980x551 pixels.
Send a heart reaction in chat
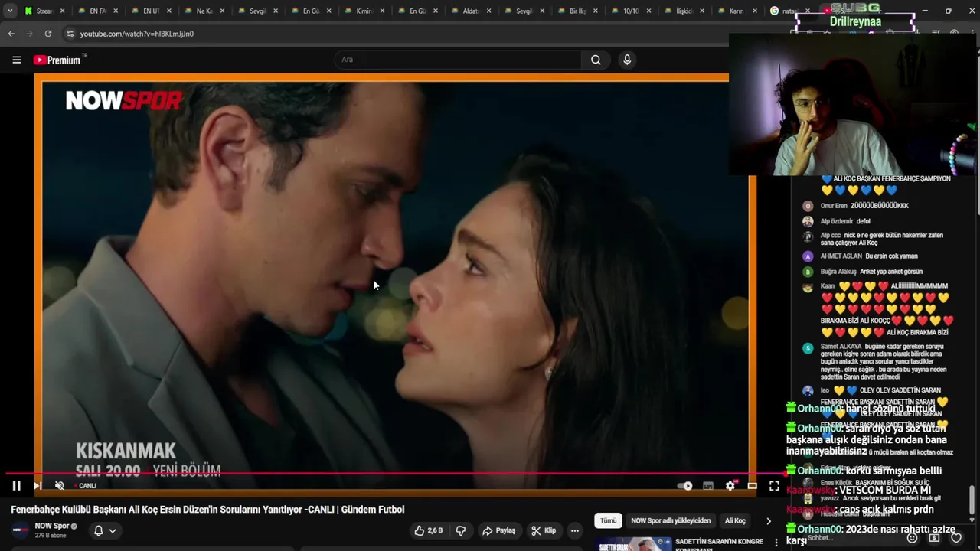(x=955, y=538)
